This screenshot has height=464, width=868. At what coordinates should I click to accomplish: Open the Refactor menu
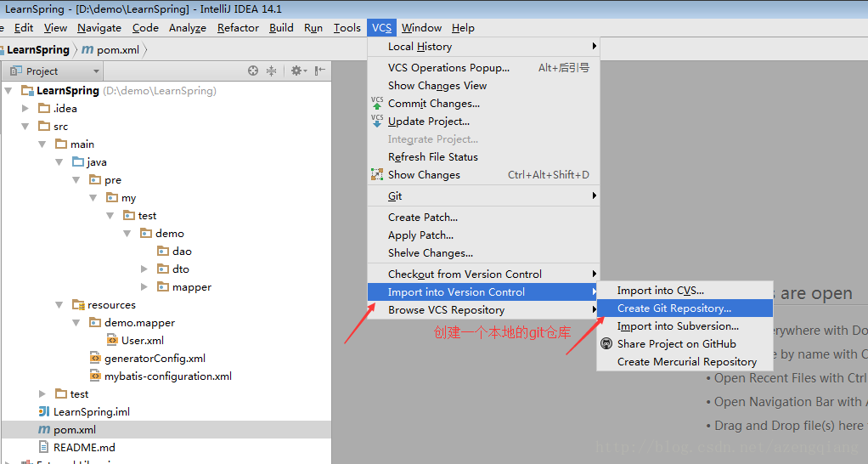pos(238,28)
